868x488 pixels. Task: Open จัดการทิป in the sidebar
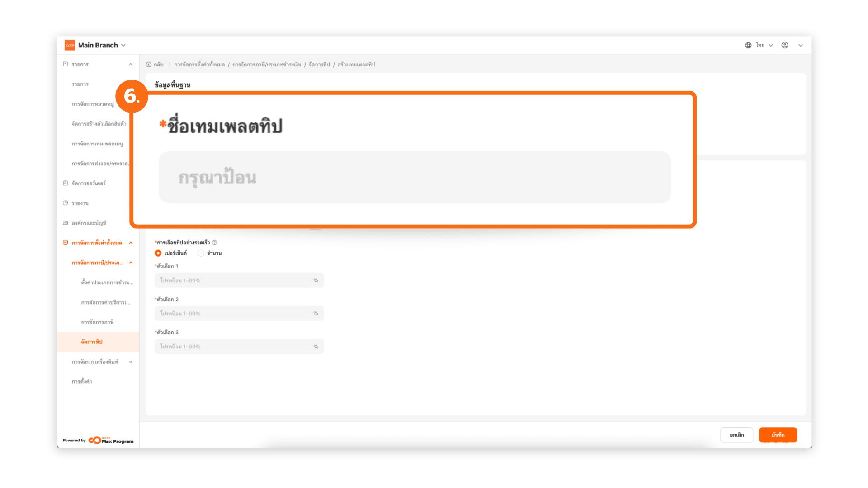pos(92,342)
